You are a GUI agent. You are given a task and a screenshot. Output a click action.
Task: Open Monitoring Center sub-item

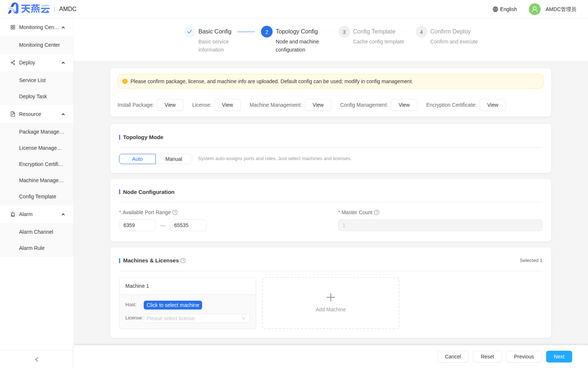pos(37,45)
